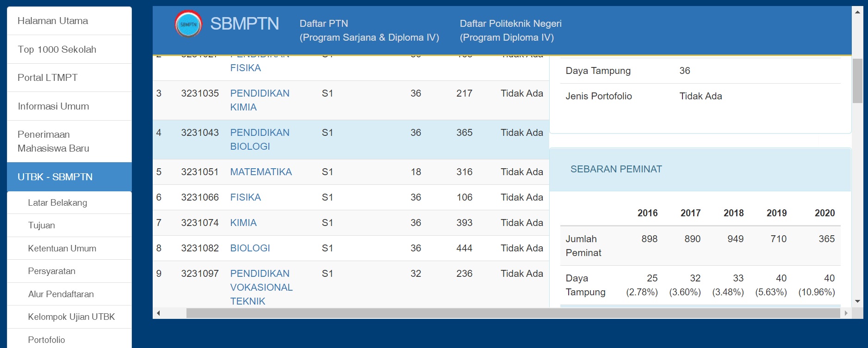Click the SBMPTN round logo icon

pos(188,24)
